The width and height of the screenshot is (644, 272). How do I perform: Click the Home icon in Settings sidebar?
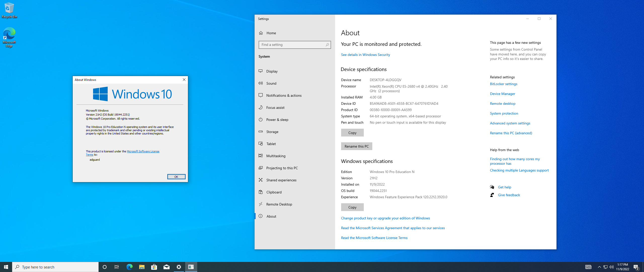(261, 33)
